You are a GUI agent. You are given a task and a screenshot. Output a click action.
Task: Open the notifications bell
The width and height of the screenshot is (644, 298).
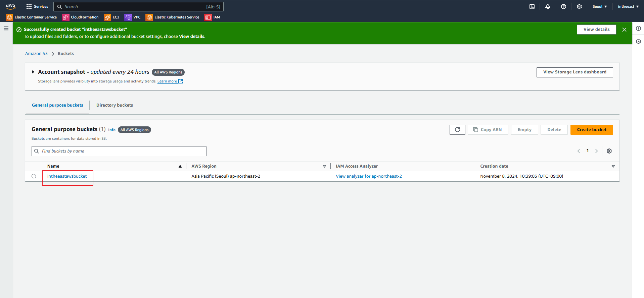(x=548, y=6)
